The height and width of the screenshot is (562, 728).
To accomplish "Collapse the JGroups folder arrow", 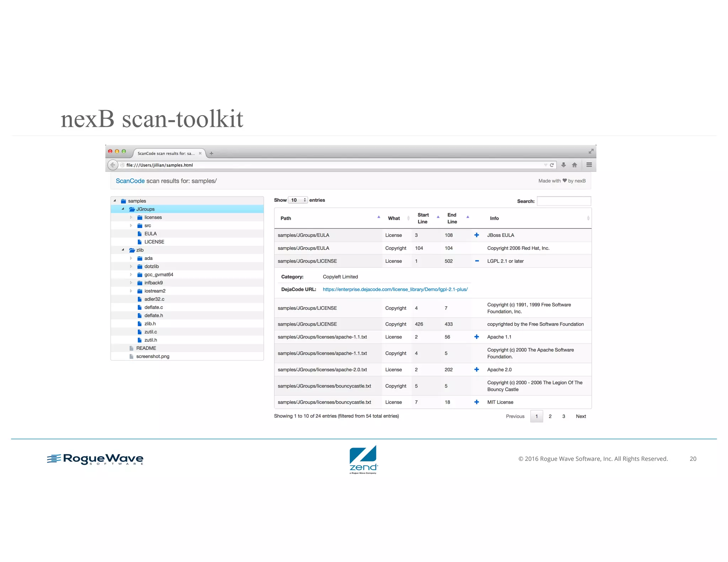I will pos(123,209).
